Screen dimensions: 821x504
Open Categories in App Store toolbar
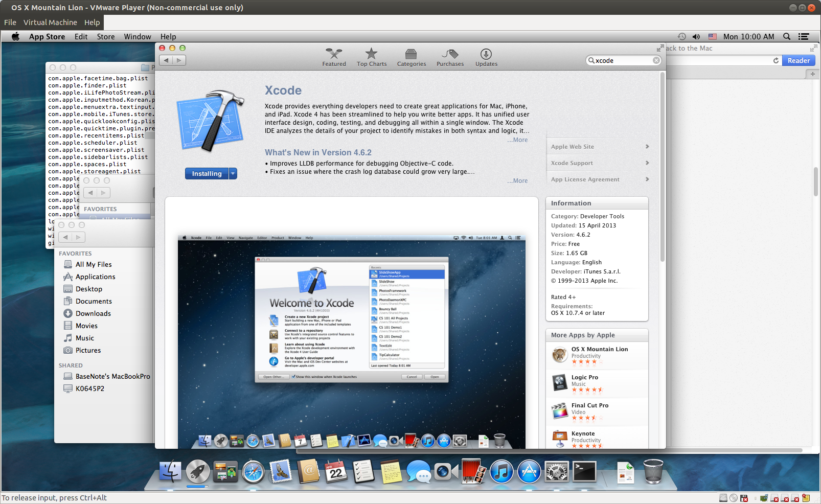click(x=412, y=57)
